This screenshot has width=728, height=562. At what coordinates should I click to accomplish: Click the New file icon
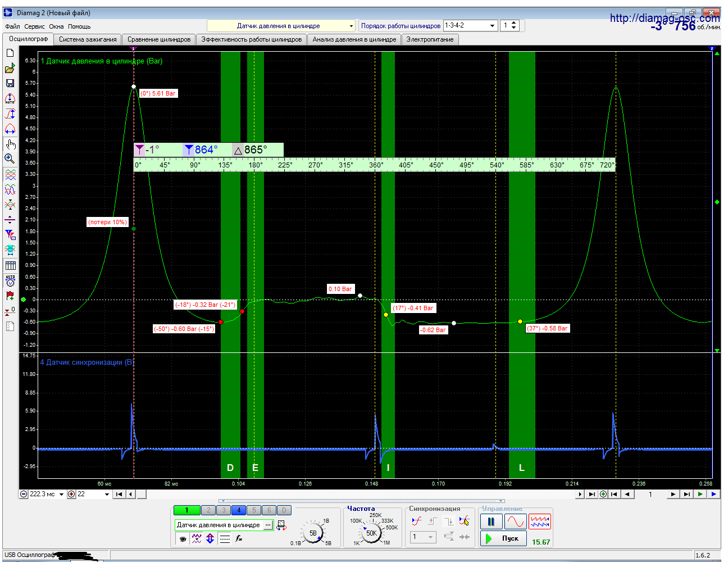tap(10, 53)
